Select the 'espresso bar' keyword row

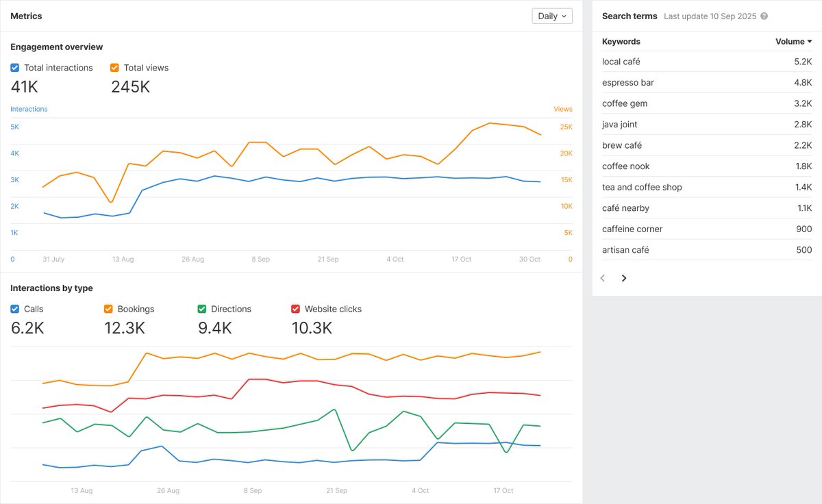pyautogui.click(x=707, y=83)
